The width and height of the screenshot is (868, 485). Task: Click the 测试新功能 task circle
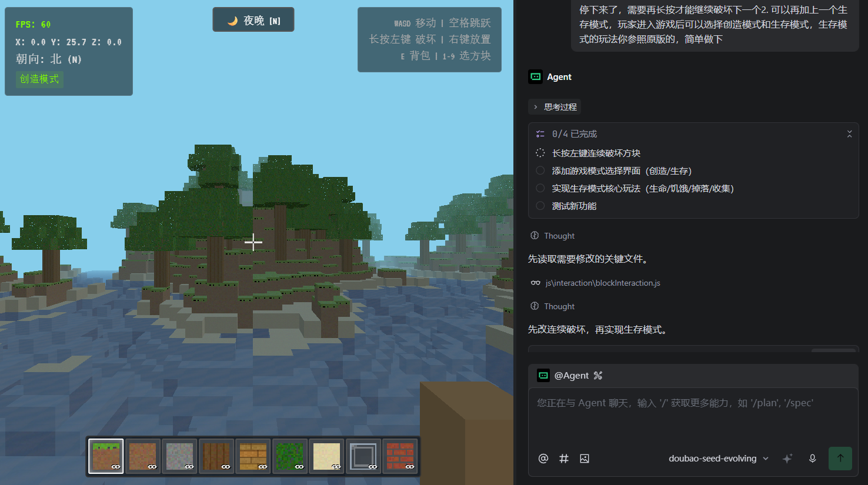point(540,206)
